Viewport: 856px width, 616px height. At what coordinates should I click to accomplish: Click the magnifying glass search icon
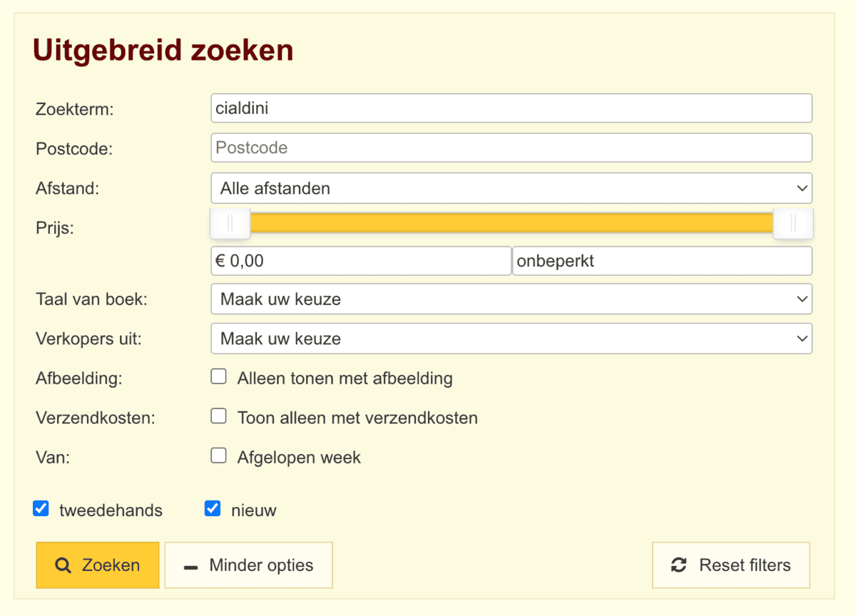pyautogui.click(x=63, y=566)
